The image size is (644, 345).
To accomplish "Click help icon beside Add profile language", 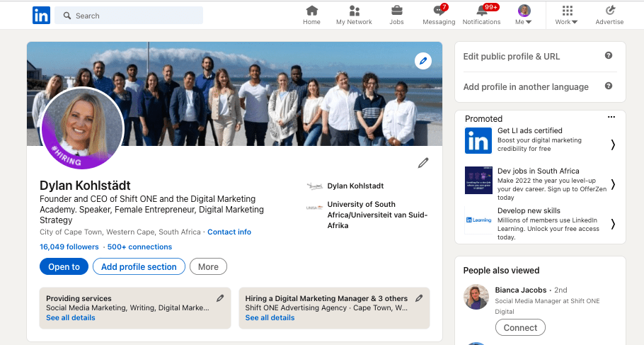I will click(609, 86).
